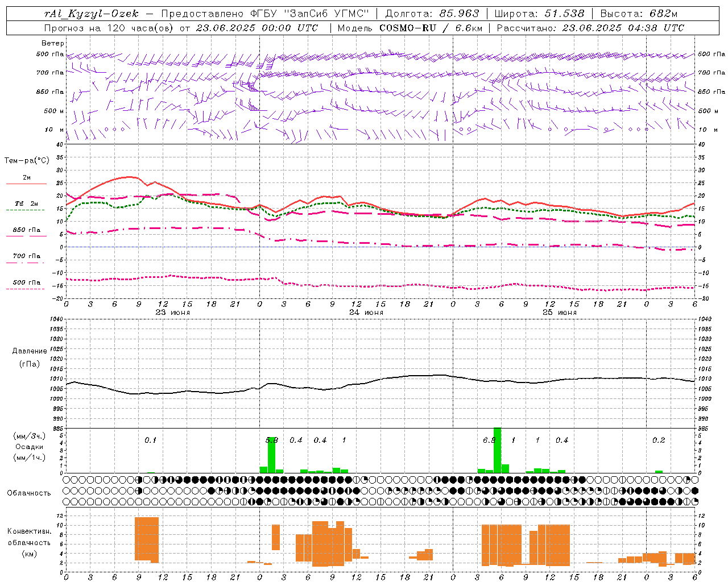
Task: Click the provider text ФГБУ "ЗапСиб УГМС"
Action: (x=309, y=14)
